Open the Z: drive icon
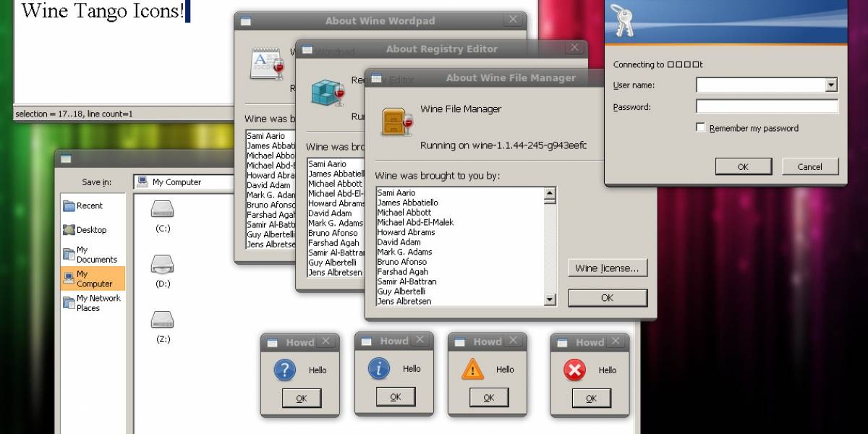The width and height of the screenshot is (868, 434). pos(163,319)
